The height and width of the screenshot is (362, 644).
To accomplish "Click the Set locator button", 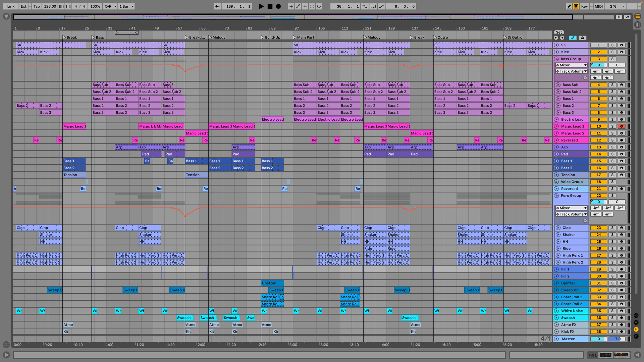I will [x=559, y=32].
